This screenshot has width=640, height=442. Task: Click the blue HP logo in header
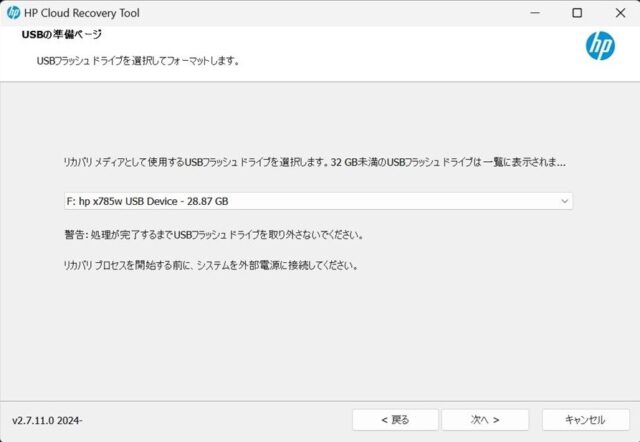coord(600,46)
